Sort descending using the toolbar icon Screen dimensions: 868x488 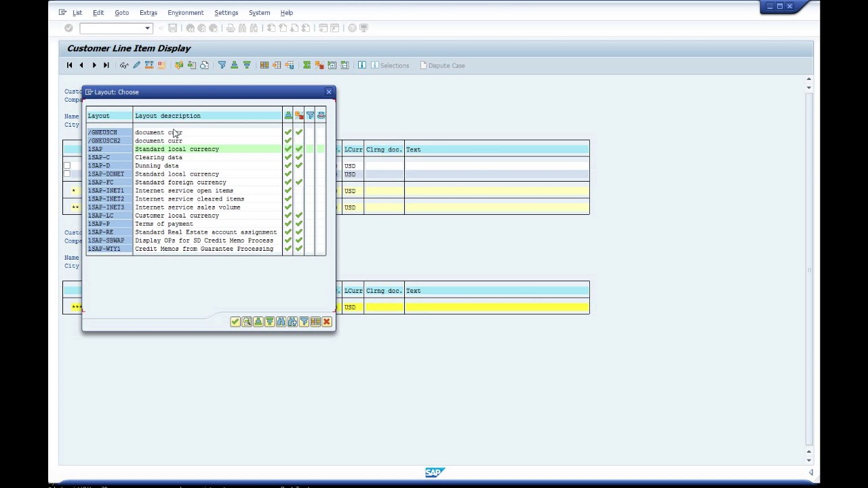(247, 65)
